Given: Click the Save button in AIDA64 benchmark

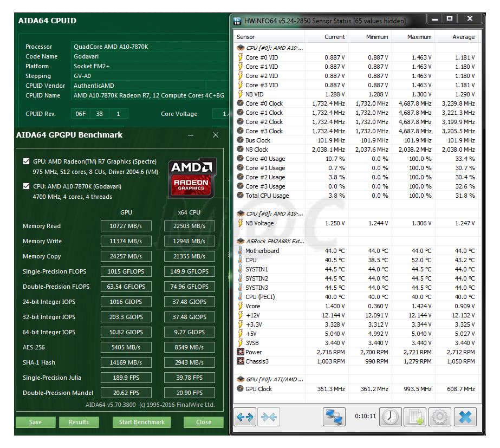Looking at the screenshot, I should [x=35, y=422].
